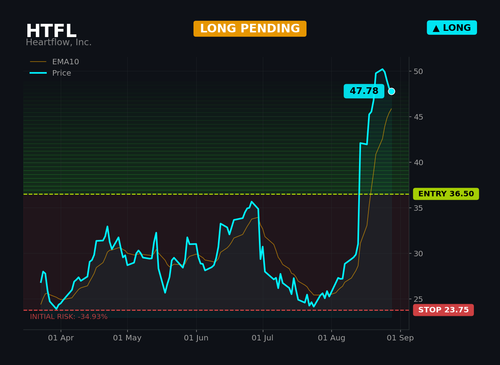The width and height of the screenshot is (500, 365).
Task: Click the 25 price axis tick
Action: coord(418,299)
